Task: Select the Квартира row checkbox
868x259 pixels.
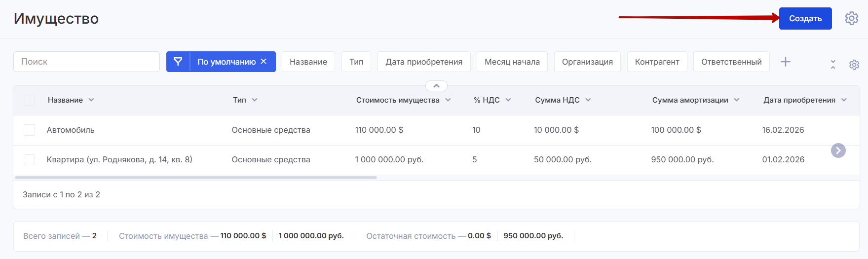Action: click(x=30, y=159)
